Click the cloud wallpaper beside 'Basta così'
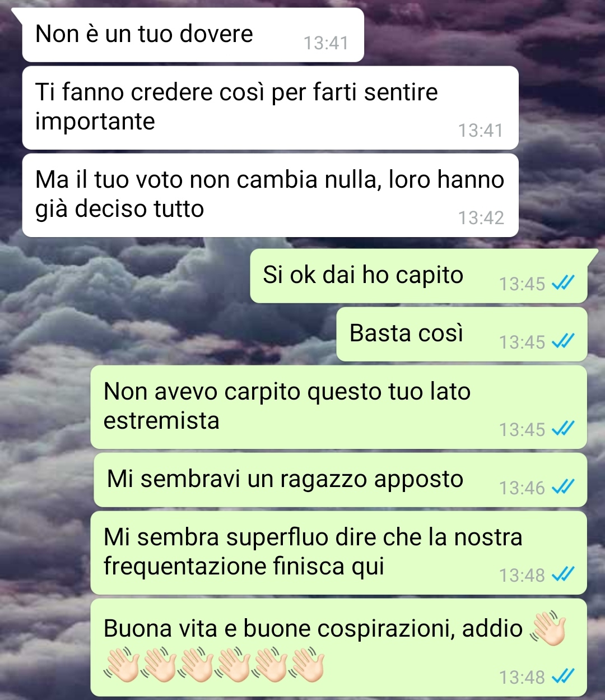This screenshot has width=605, height=700. click(x=168, y=334)
